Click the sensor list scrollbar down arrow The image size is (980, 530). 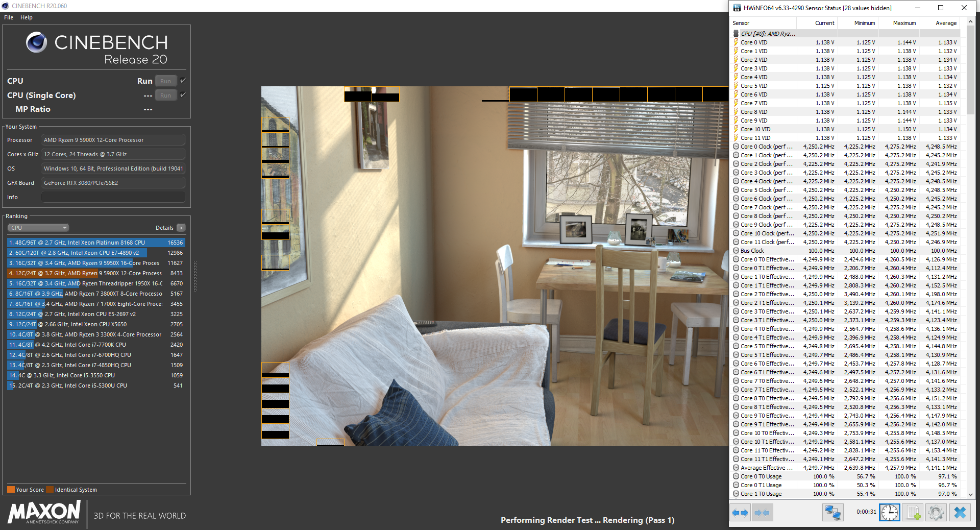(x=970, y=494)
